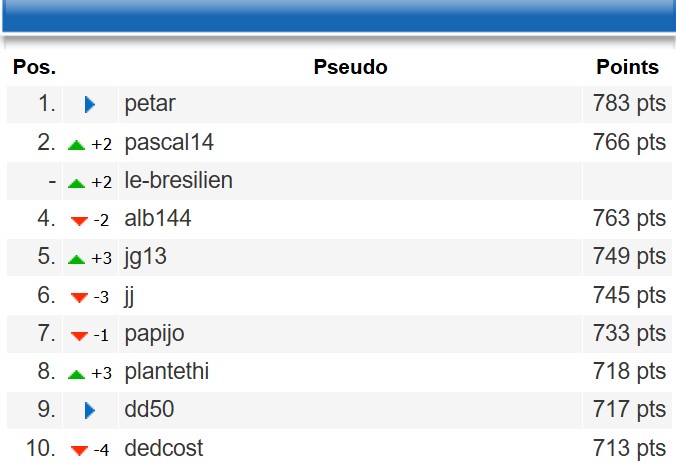Open pascal14 player profile
The width and height of the screenshot is (676, 467).
point(169,143)
